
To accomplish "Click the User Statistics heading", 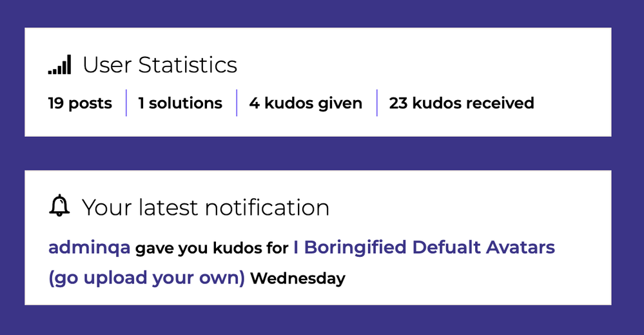I will [160, 65].
